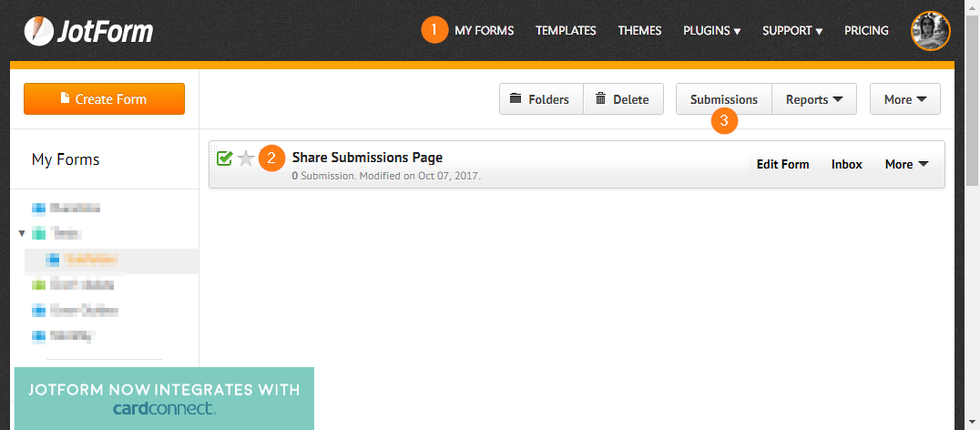Open the Plugins menu
The height and width of the screenshot is (430, 980).
tap(711, 31)
